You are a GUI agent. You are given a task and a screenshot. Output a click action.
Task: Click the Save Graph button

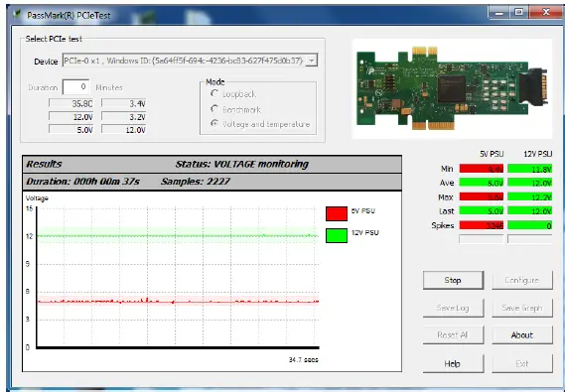(x=521, y=308)
